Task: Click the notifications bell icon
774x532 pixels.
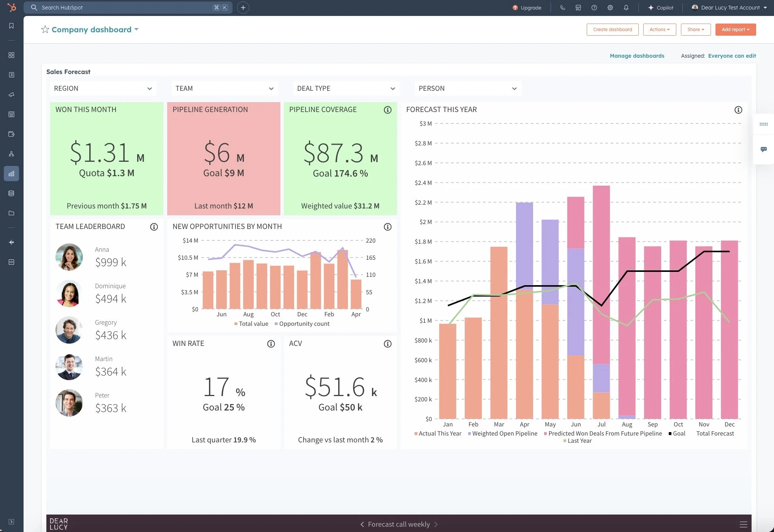Action: (626, 8)
